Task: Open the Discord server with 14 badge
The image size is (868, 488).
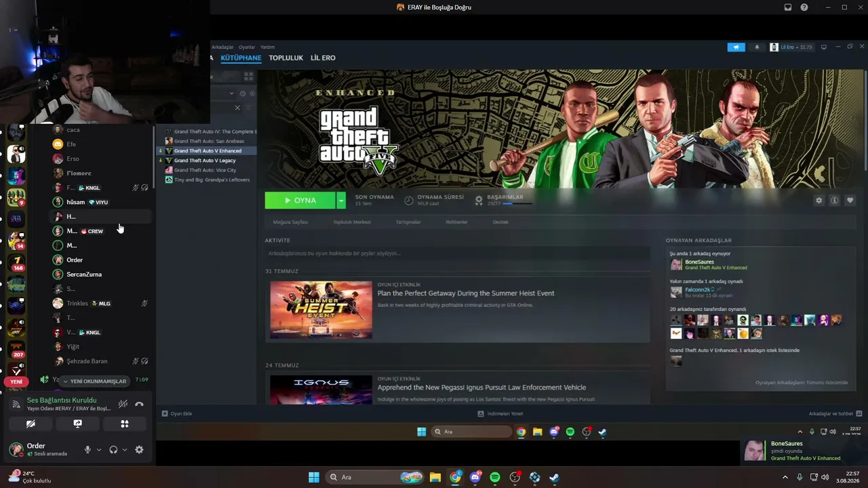Action: (x=17, y=241)
